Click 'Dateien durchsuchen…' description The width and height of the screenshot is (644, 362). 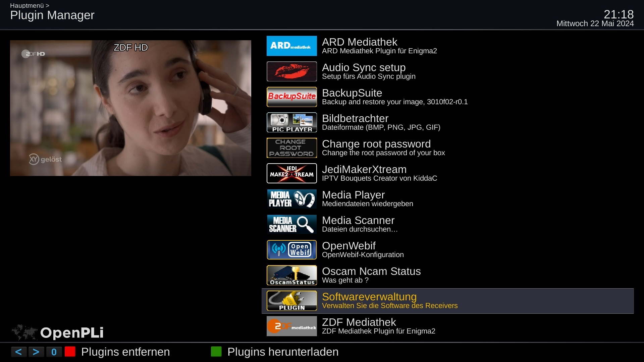click(360, 229)
